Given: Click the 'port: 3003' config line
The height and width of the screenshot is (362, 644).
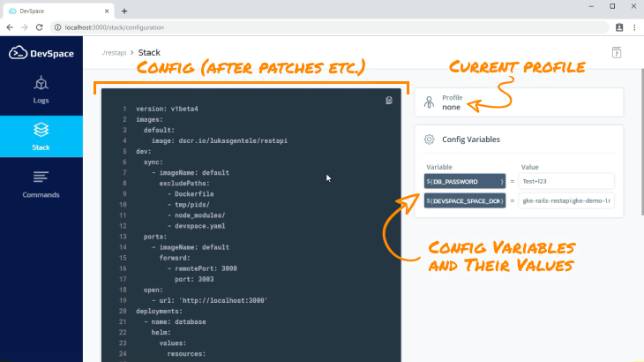Looking at the screenshot, I should pyautogui.click(x=194, y=279).
